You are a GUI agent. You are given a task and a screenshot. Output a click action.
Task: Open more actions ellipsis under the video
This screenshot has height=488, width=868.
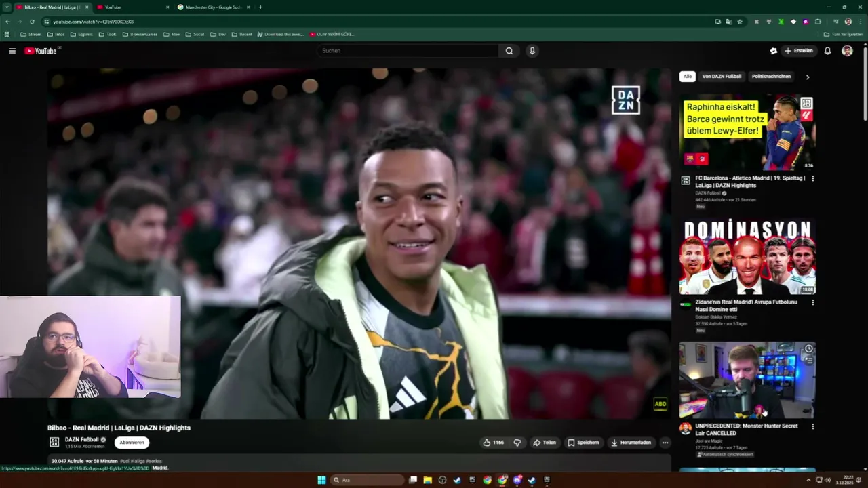pyautogui.click(x=665, y=443)
